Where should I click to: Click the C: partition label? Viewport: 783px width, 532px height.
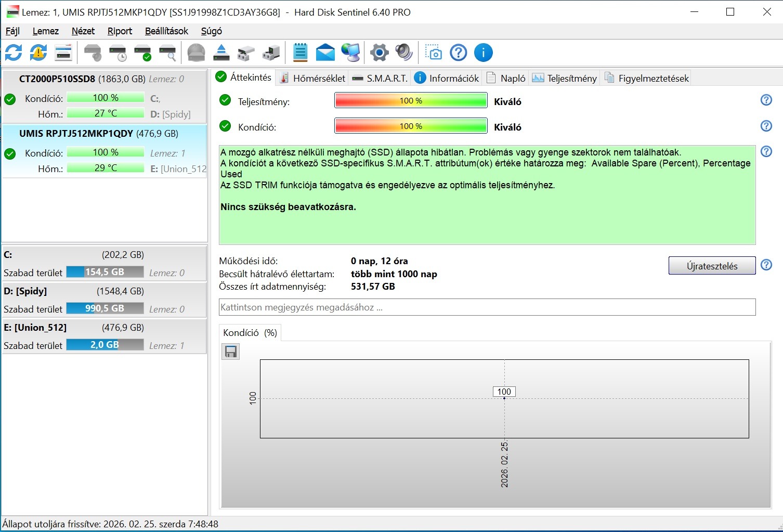(x=8, y=255)
